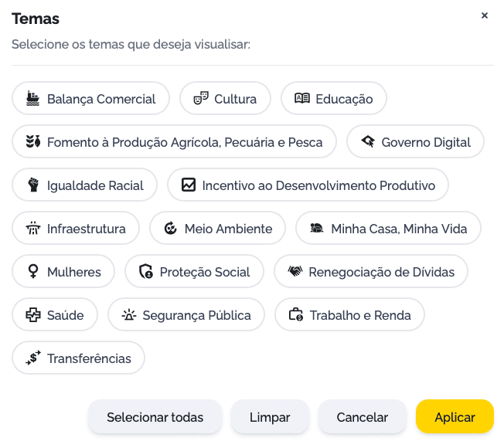Choose the Transferências theme chip
Image resolution: width=504 pixels, height=448 pixels.
pos(78,358)
